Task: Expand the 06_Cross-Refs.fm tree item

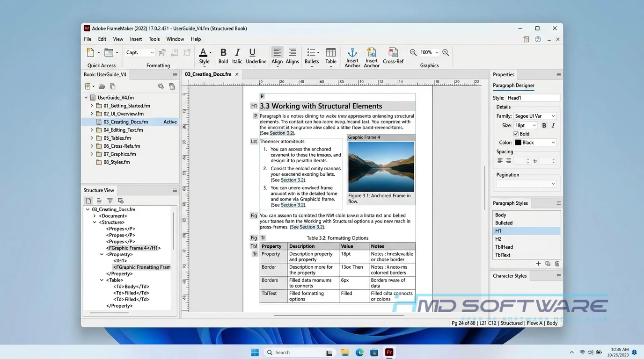Action: point(92,146)
